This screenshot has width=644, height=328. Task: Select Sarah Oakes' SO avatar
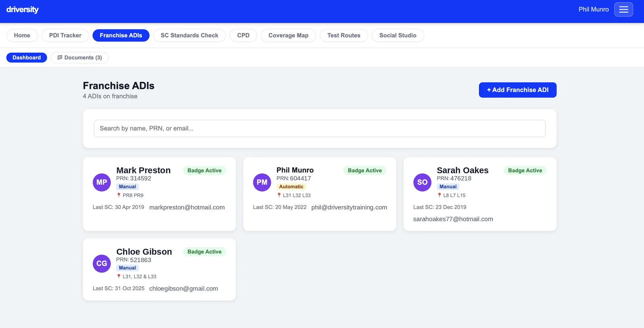point(422,182)
